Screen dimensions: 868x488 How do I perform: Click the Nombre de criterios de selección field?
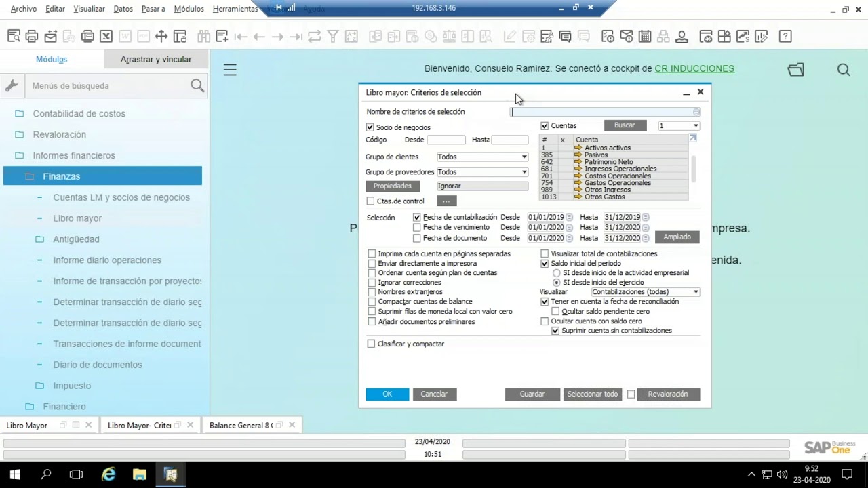click(605, 112)
